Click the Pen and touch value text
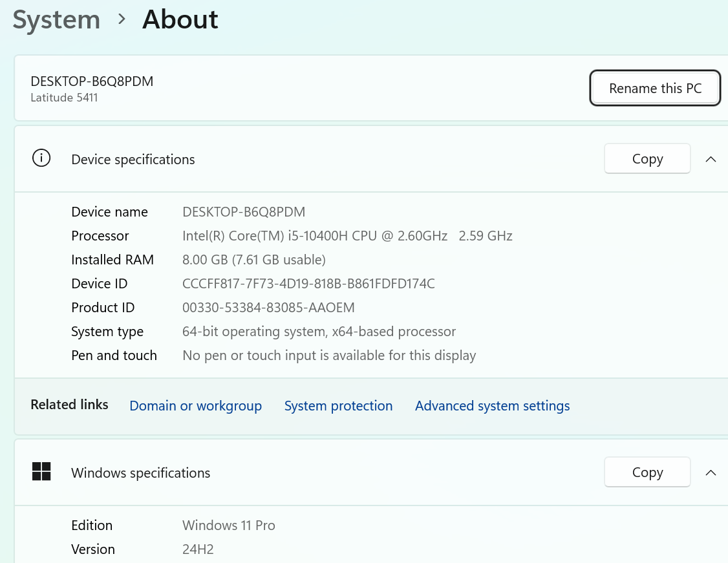 (x=329, y=356)
